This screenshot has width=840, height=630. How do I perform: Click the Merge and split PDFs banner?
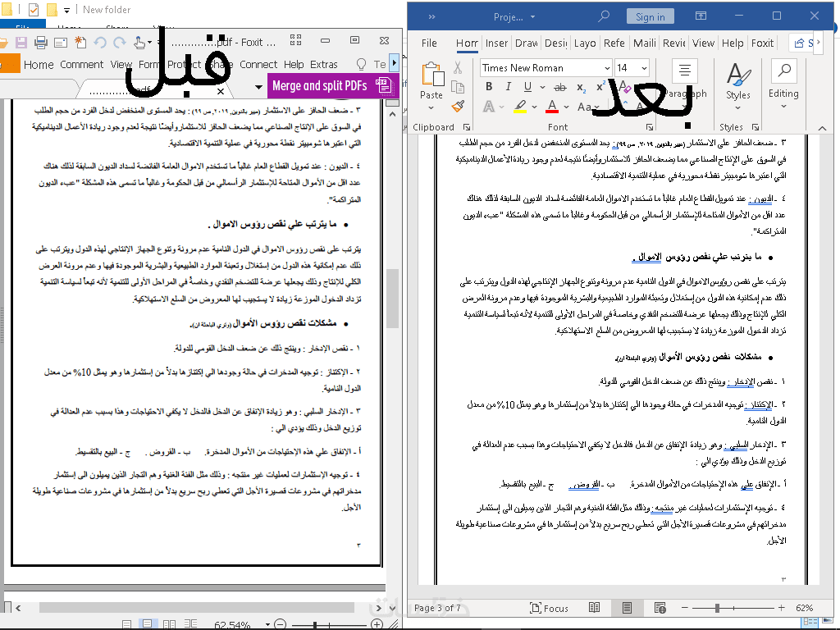click(x=333, y=85)
